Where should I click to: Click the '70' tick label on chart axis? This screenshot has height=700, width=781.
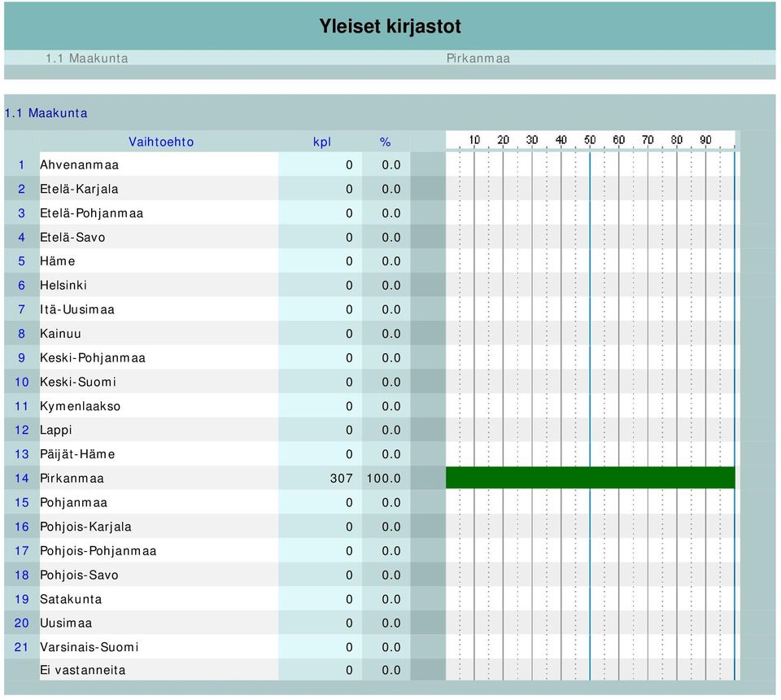(x=648, y=140)
